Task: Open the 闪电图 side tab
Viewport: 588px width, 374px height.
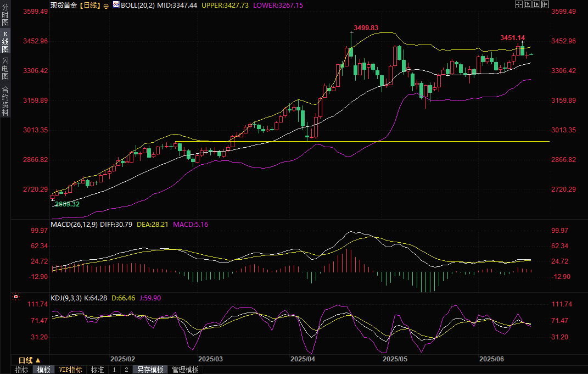Action: 5,69
